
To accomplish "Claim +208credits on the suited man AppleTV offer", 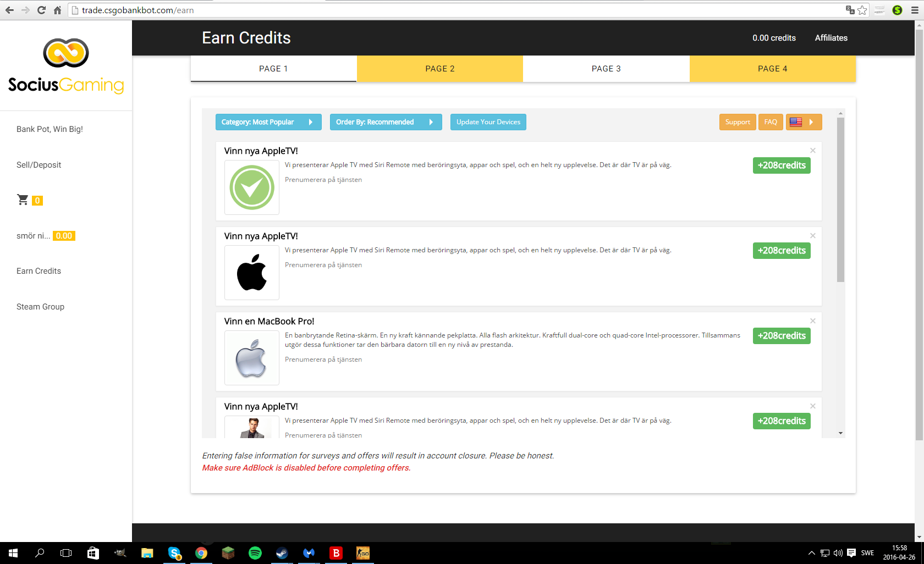I will point(782,421).
